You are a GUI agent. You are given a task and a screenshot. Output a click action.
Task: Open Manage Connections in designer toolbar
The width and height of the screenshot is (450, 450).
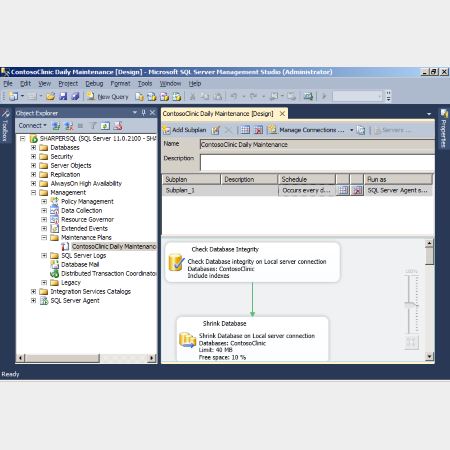click(x=307, y=130)
